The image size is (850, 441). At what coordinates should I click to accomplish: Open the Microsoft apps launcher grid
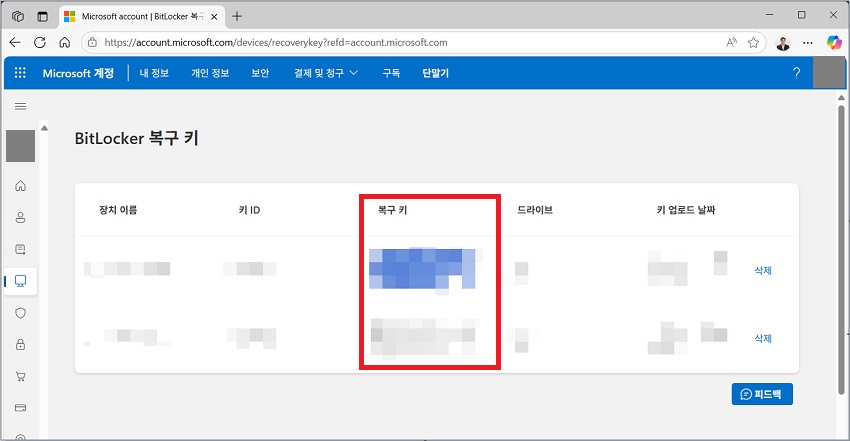point(20,73)
